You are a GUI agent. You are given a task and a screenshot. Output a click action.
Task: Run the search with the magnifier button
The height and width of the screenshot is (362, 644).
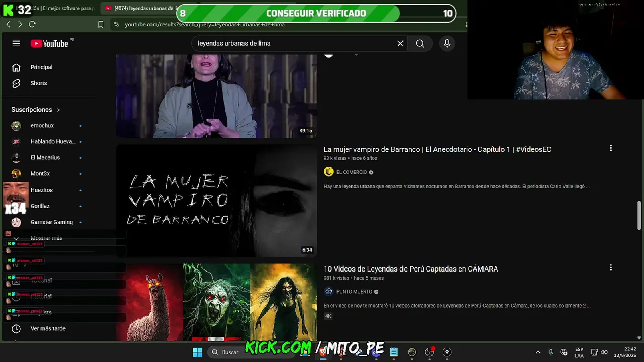pos(420,44)
